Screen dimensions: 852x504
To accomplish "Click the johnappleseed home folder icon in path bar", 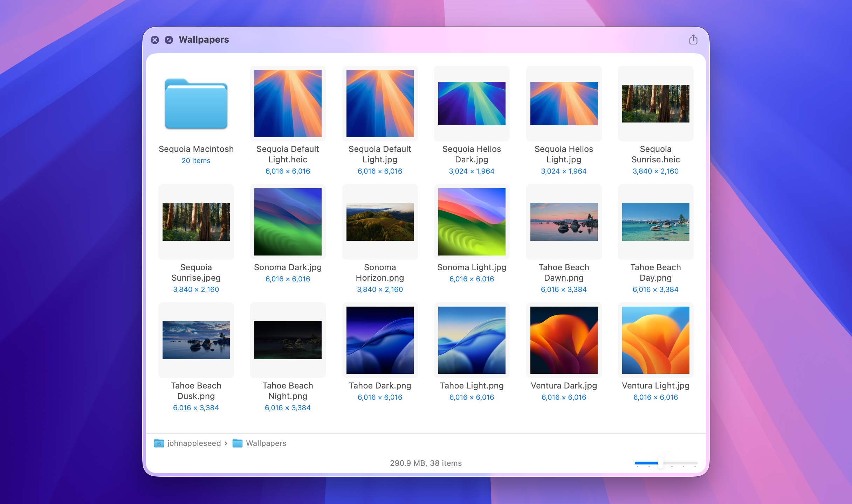I will 159,443.
